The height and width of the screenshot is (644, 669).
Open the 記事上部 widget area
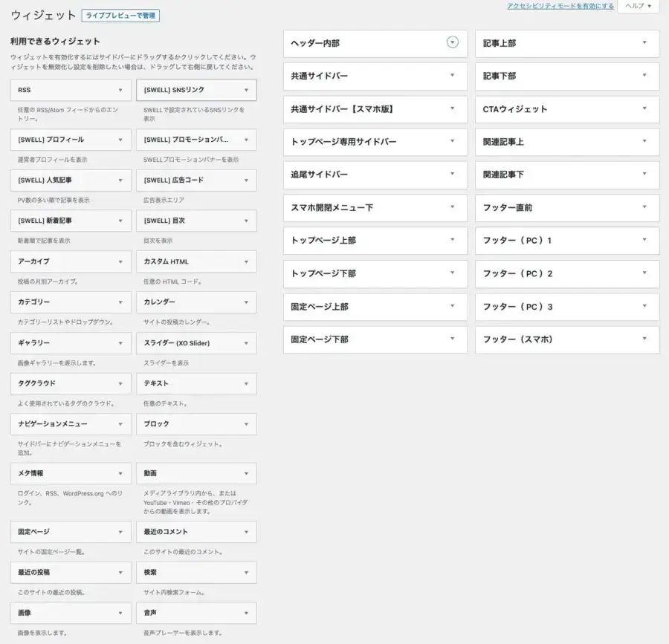[x=566, y=43]
